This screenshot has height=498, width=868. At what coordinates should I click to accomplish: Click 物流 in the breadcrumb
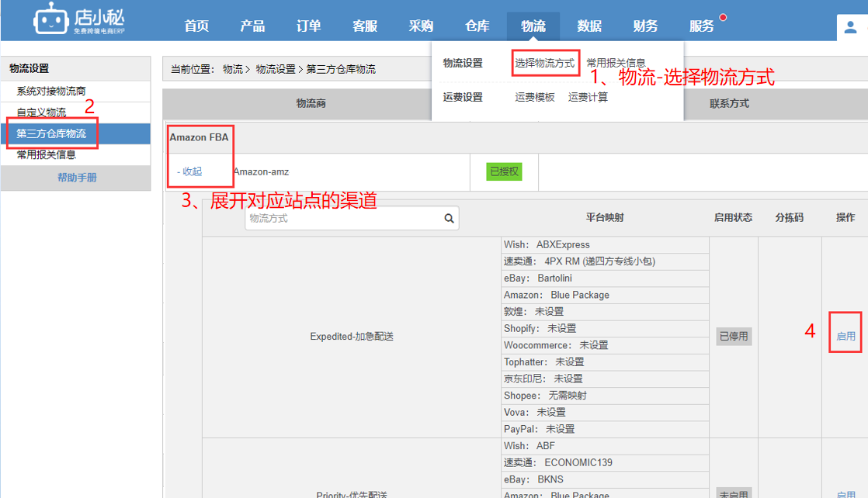coord(232,69)
